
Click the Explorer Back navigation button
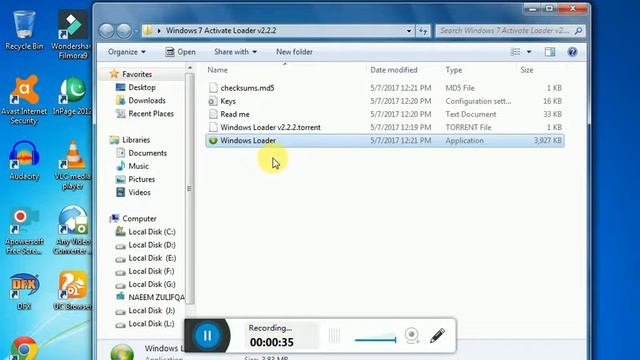107,31
